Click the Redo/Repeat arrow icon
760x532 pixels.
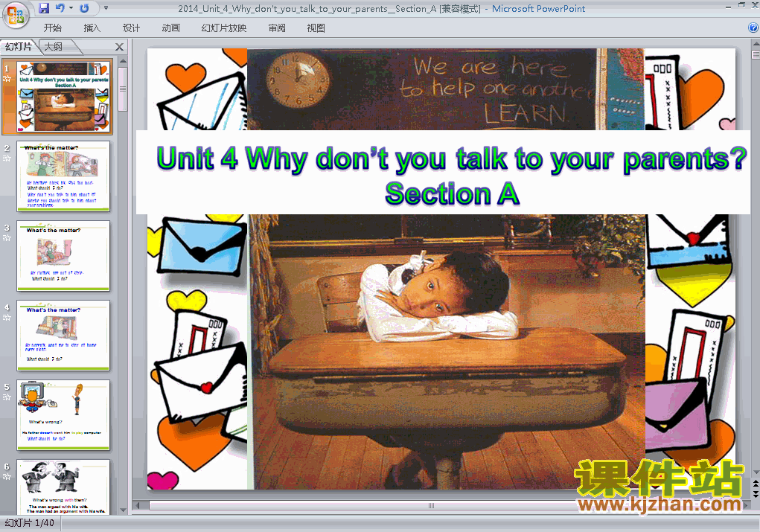[x=84, y=8]
